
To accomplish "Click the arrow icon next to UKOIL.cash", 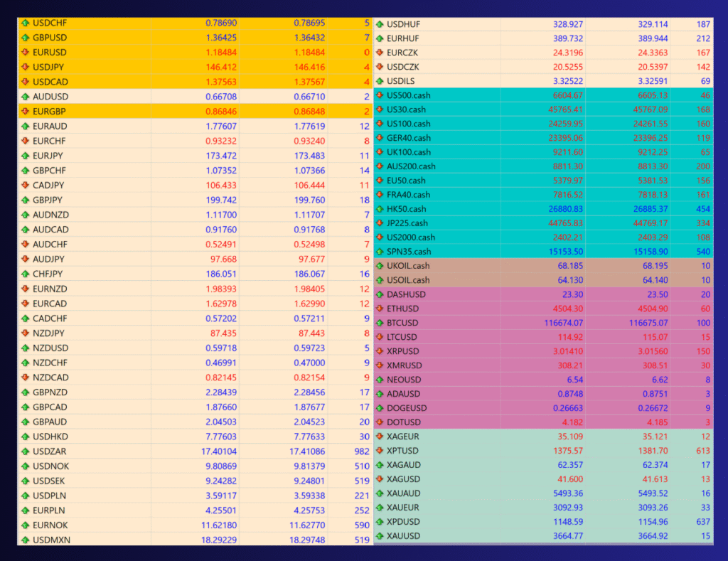I will (380, 266).
